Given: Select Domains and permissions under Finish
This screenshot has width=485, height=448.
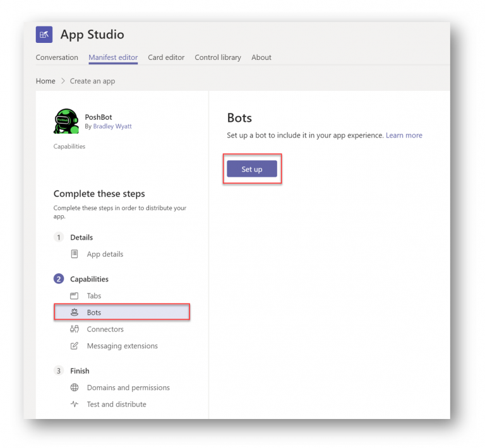Looking at the screenshot, I should (x=128, y=387).
